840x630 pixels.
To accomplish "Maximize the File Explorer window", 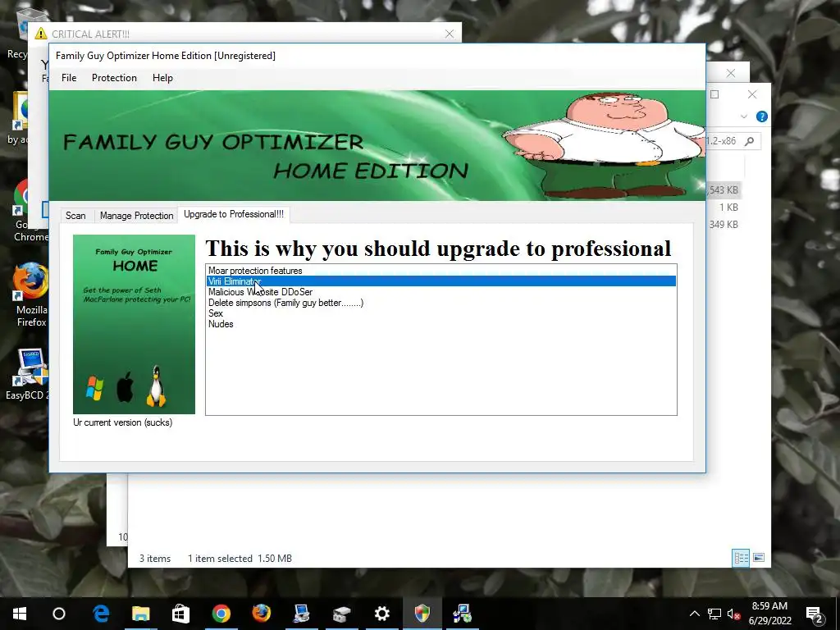I will (714, 94).
